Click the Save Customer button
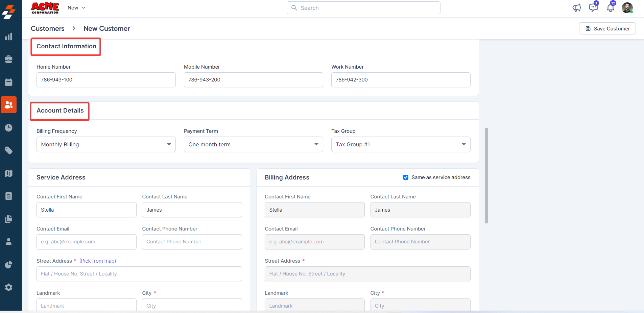This screenshot has width=644, height=313. point(607,29)
